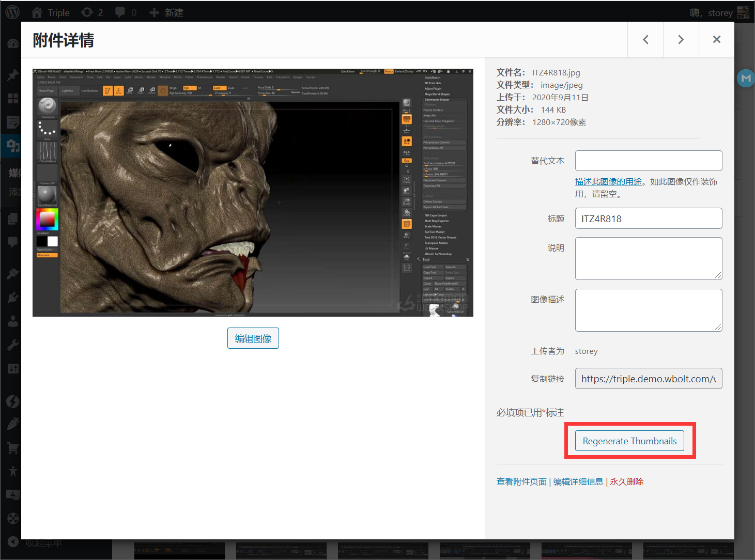This screenshot has width=755, height=560.
Task: Open the Tools wrench sidebar icon
Action: pos(13,345)
